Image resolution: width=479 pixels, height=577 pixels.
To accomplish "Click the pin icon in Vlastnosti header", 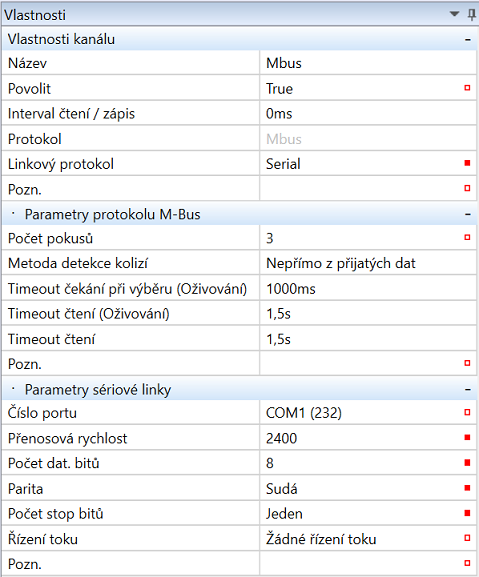I will (x=471, y=15).
